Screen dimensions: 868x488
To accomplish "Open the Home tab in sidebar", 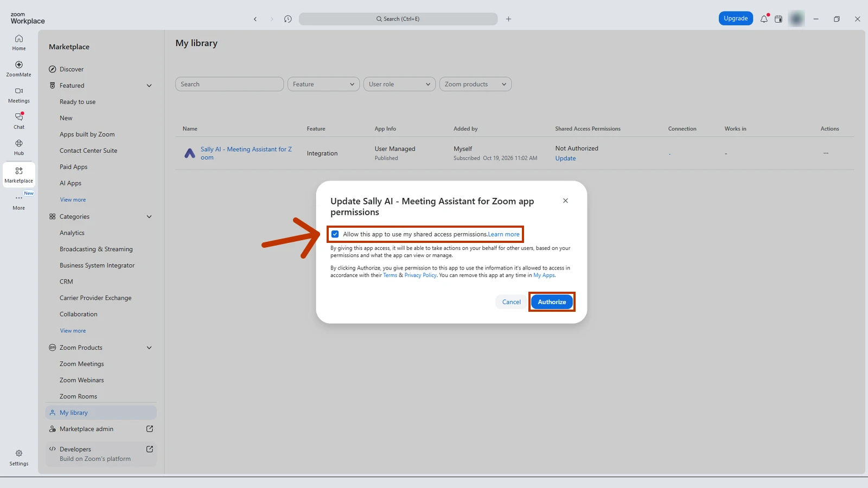I will click(x=19, y=42).
